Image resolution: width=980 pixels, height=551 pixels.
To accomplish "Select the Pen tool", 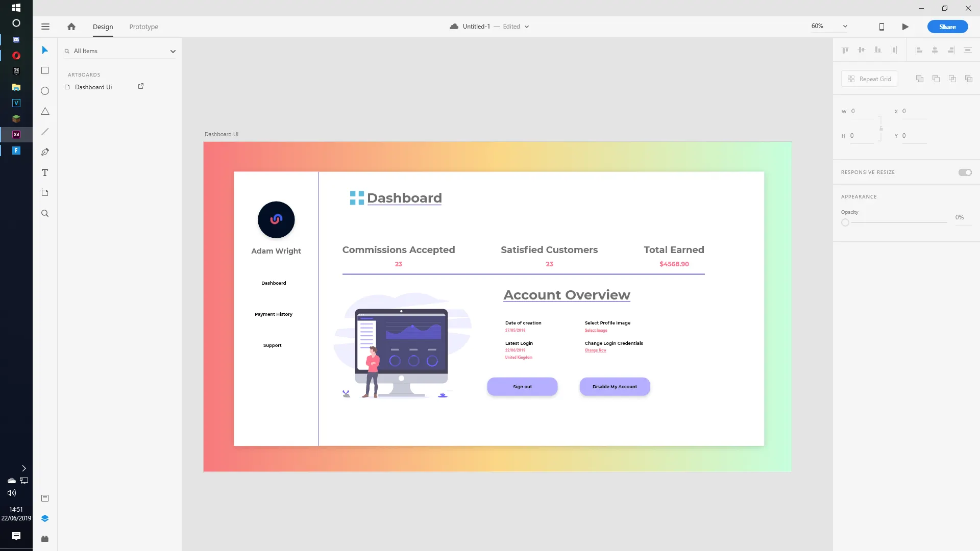I will [45, 152].
